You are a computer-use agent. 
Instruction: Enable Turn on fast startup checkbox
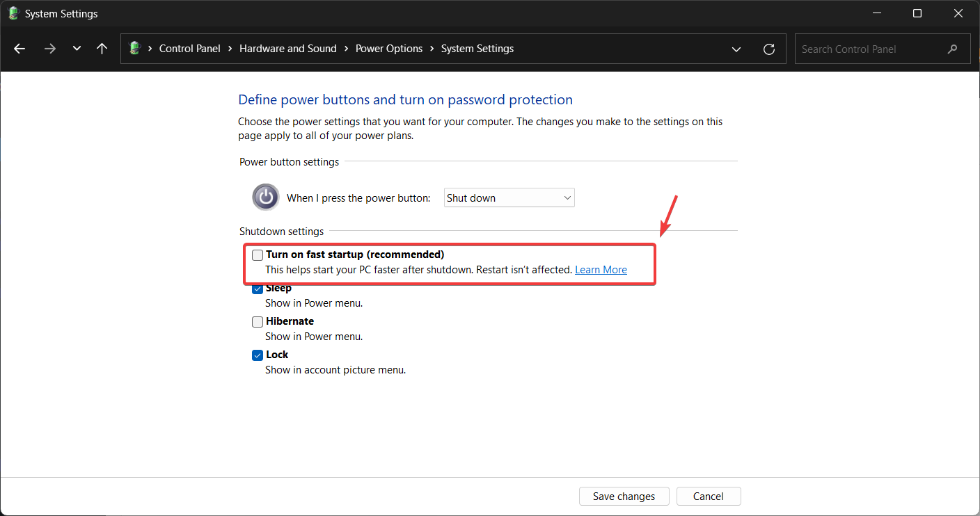(258, 255)
